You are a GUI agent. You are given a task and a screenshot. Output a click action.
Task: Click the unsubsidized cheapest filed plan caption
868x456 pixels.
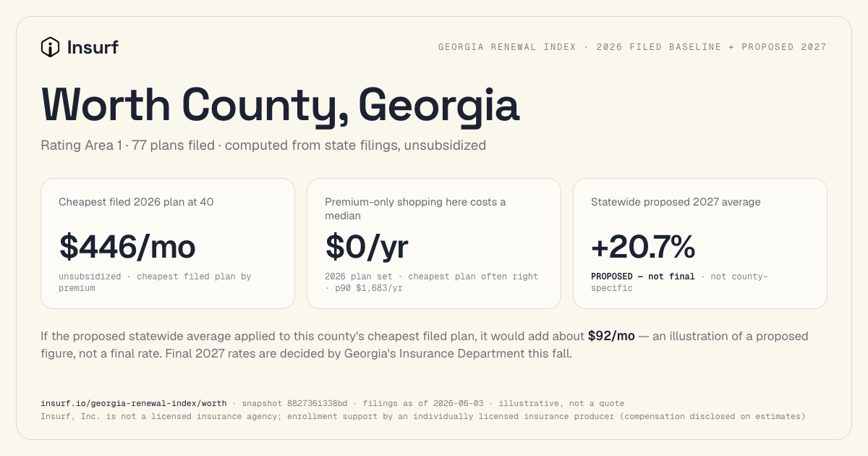155,282
